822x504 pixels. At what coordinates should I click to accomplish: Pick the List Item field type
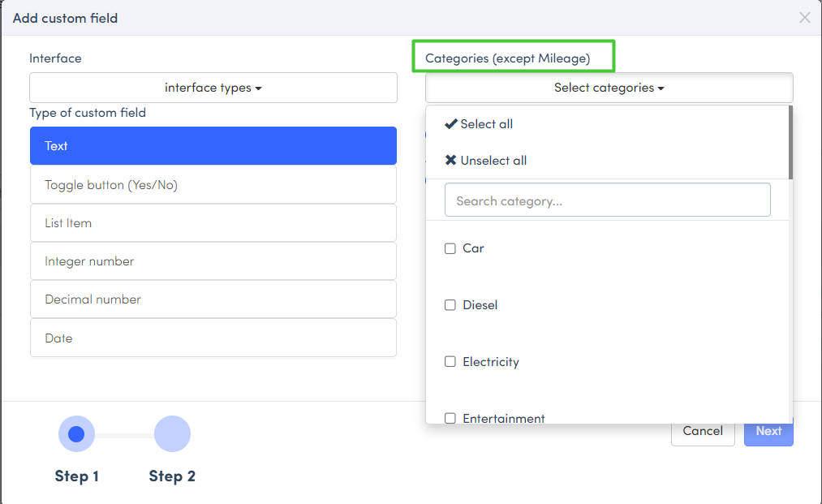(x=213, y=223)
